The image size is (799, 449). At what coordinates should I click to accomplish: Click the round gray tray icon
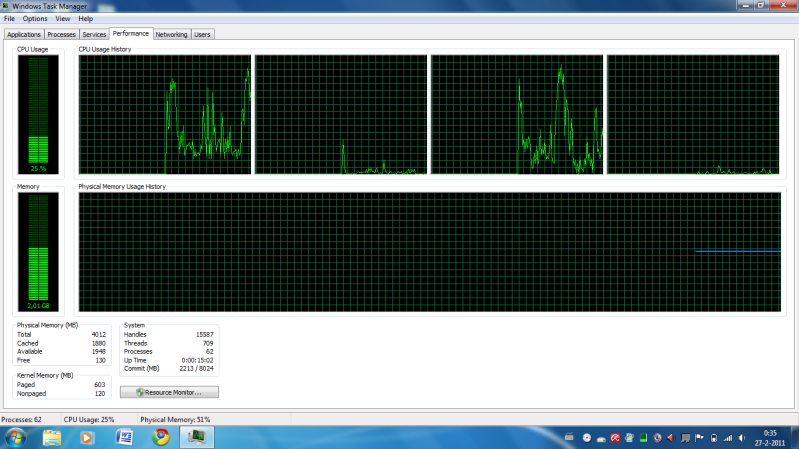pos(657,438)
